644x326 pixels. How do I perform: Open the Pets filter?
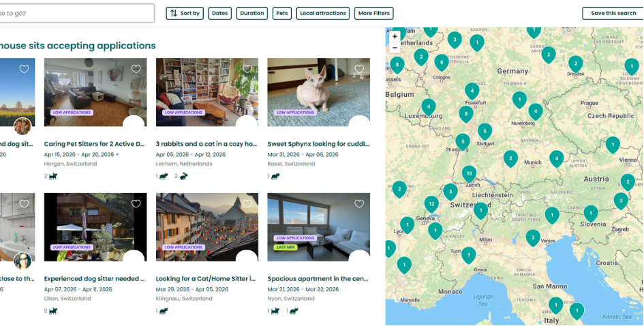tap(281, 13)
